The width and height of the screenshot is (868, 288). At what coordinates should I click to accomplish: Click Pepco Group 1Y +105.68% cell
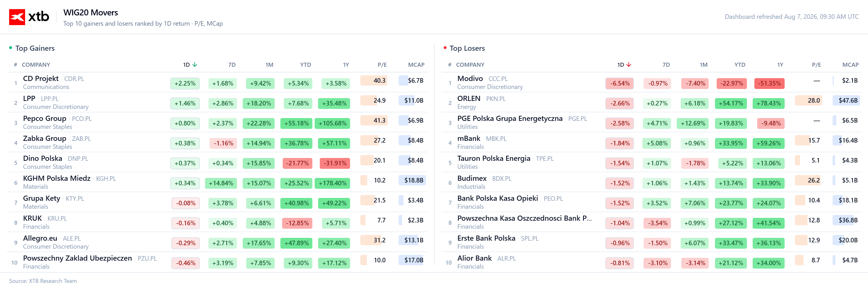point(332,123)
